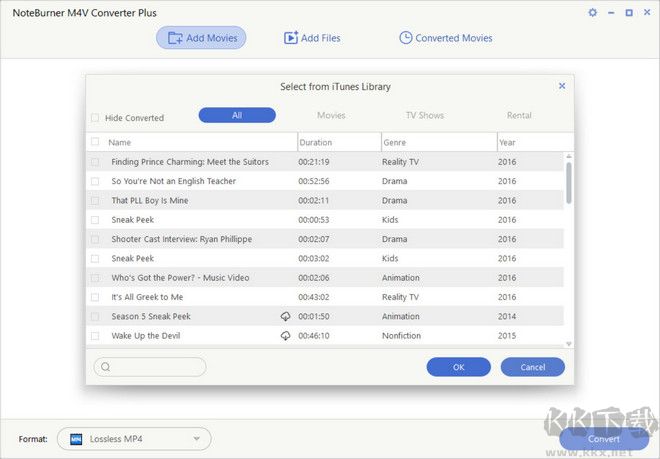Toggle the select-all checkbox in Name header
Viewport: 660px width, 459px height.
pos(95,143)
